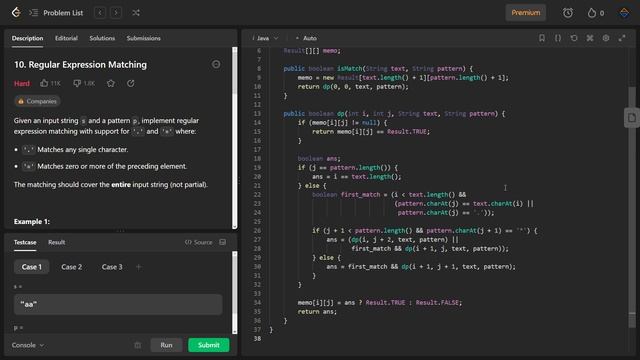Switch to the Result tab
The image size is (640, 360).
click(56, 242)
